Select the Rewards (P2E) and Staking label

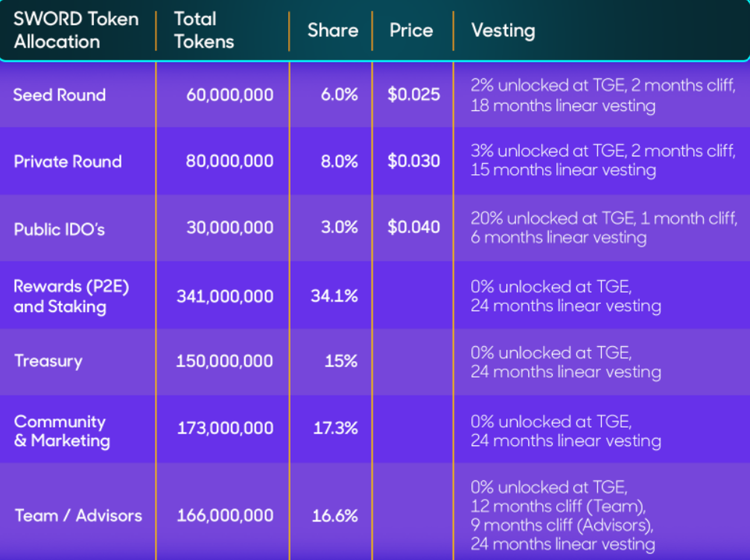click(x=71, y=296)
